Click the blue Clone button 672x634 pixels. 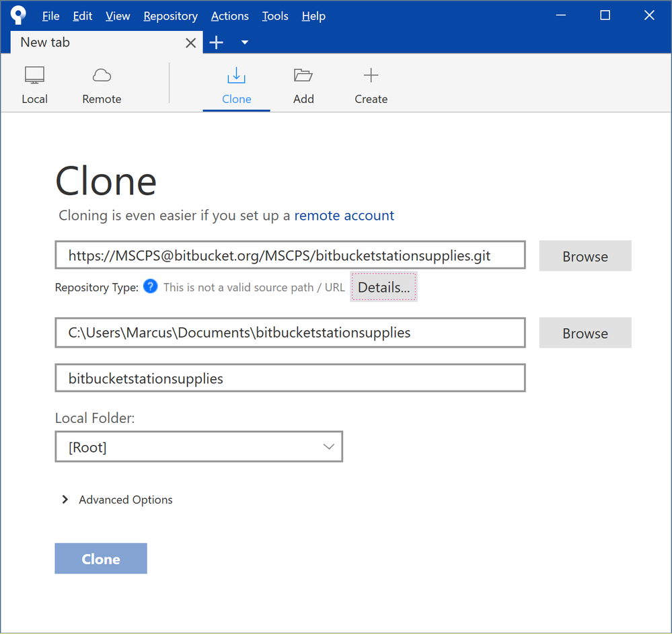coord(101,558)
